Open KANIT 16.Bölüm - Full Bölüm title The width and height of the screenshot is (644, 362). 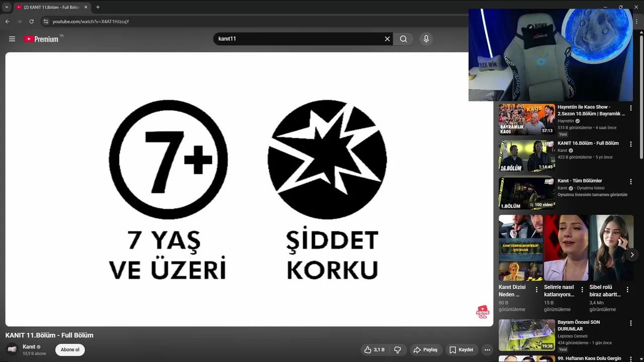coord(588,143)
